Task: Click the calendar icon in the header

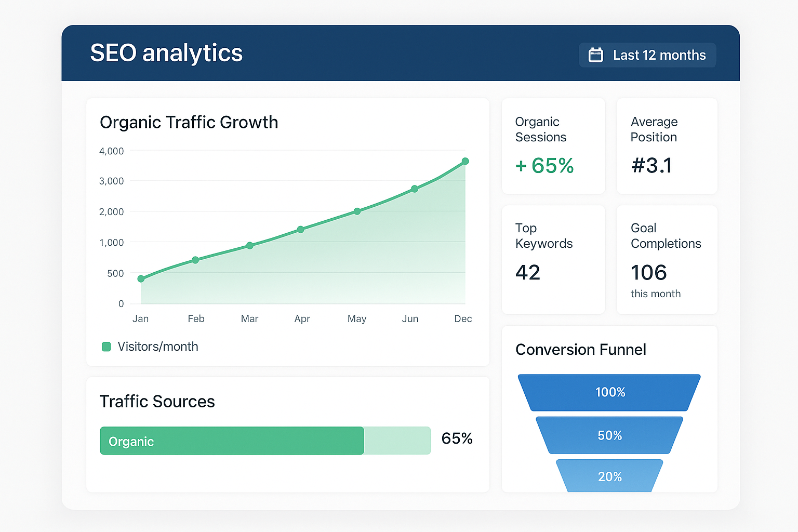Action: (595, 55)
